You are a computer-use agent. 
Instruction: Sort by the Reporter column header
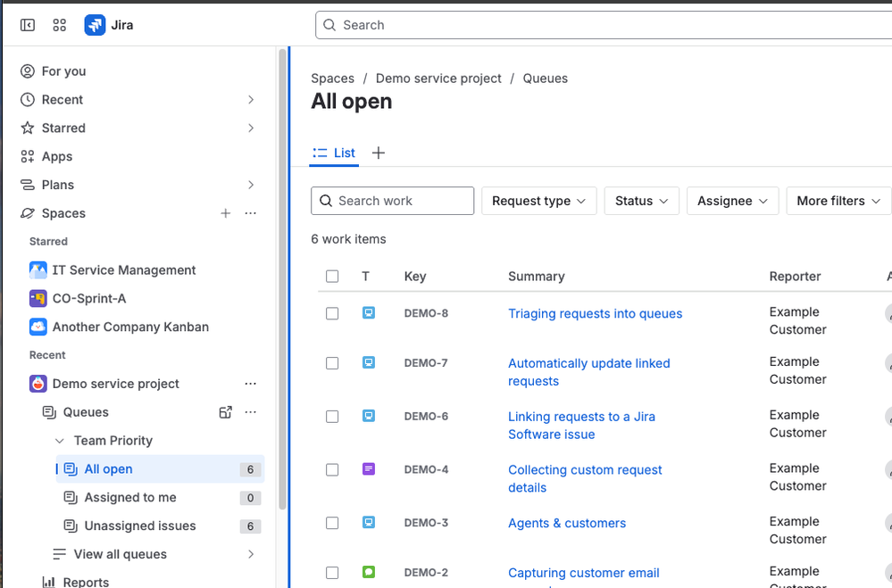point(795,277)
